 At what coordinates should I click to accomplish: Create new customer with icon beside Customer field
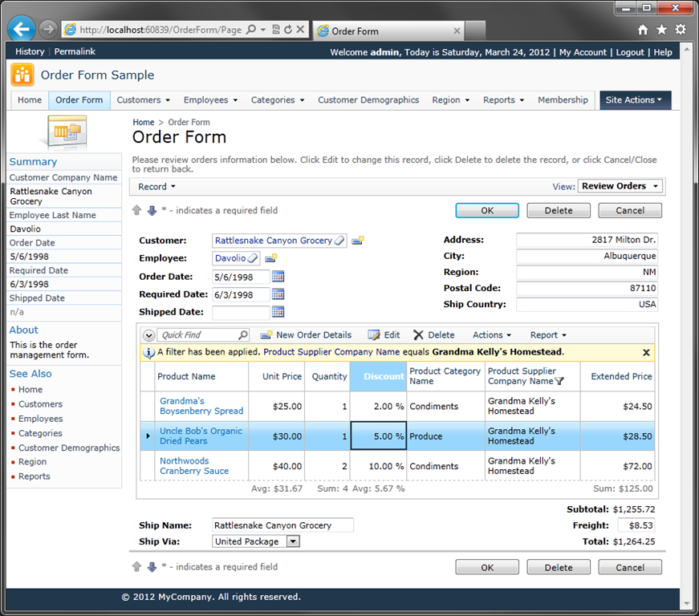[358, 241]
